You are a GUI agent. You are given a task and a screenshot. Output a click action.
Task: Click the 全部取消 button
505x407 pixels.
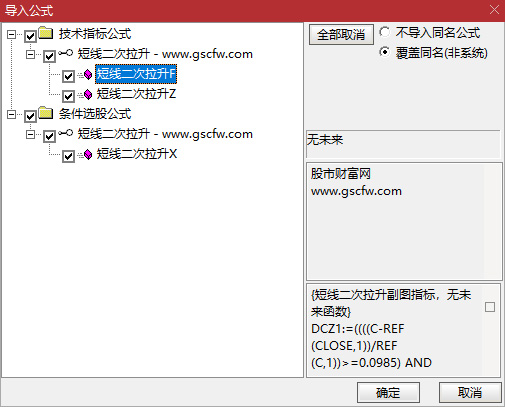point(341,34)
